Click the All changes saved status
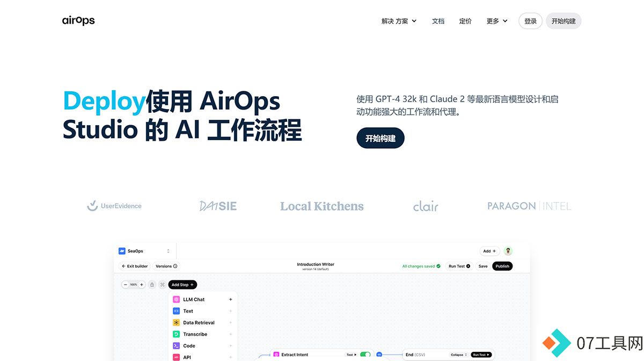The image size is (644, 361). pos(421,266)
